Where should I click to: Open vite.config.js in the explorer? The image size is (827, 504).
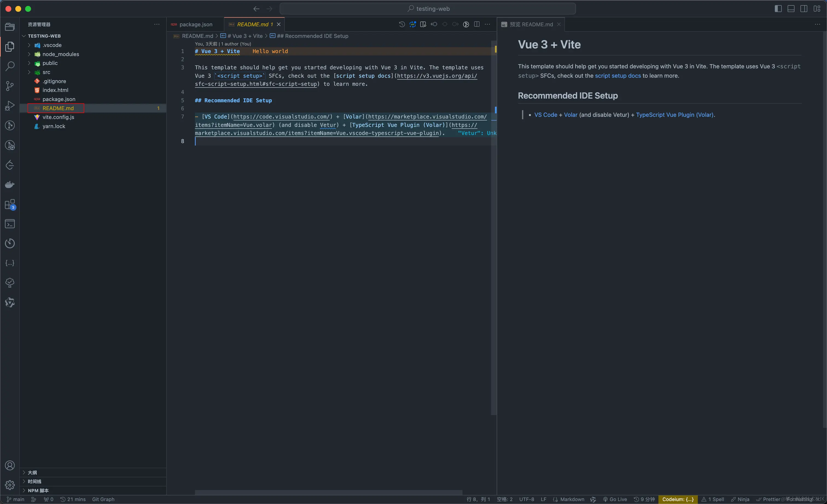(58, 117)
